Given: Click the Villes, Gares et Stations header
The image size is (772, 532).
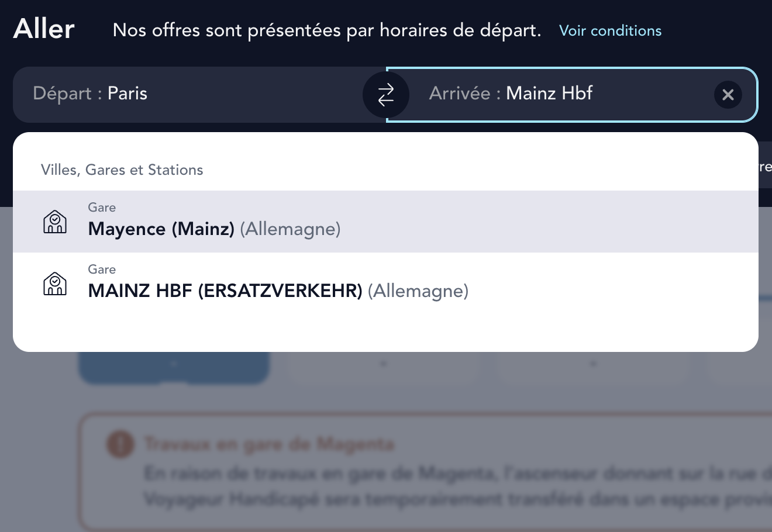Looking at the screenshot, I should pyautogui.click(x=122, y=170).
